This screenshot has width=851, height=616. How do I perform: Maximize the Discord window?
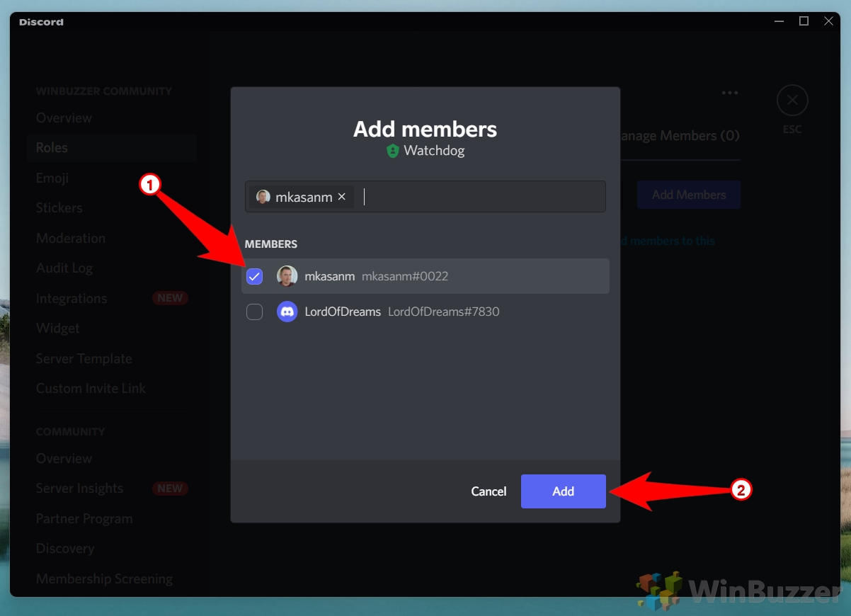coord(804,21)
